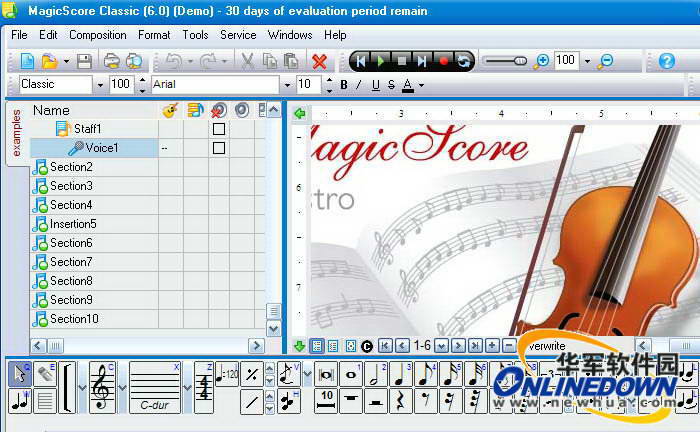Open the Service menu
Image resolution: width=700 pixels, height=432 pixels.
(238, 35)
